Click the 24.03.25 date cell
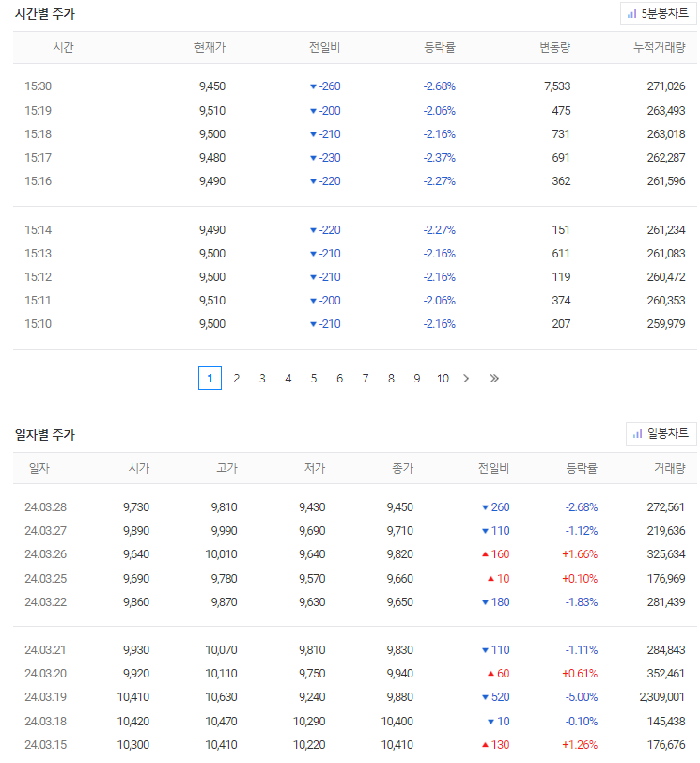This screenshot has width=700, height=763. (45, 579)
